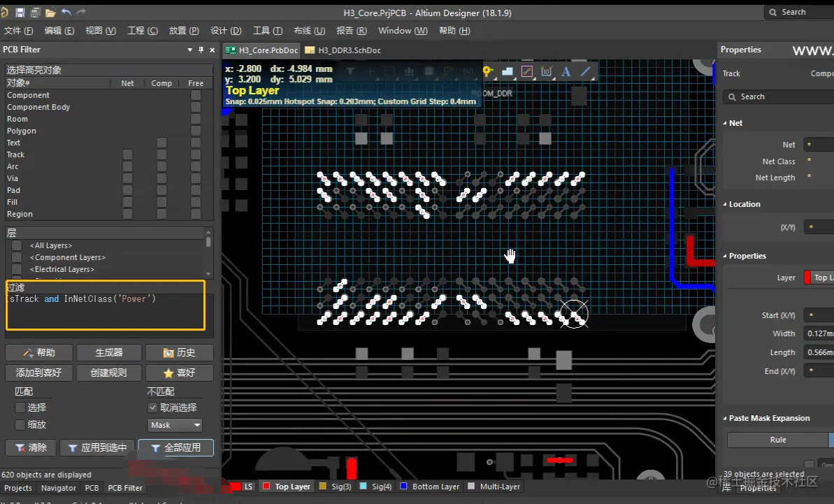
Task: Click the Save icon in the title bar
Action: point(20,11)
